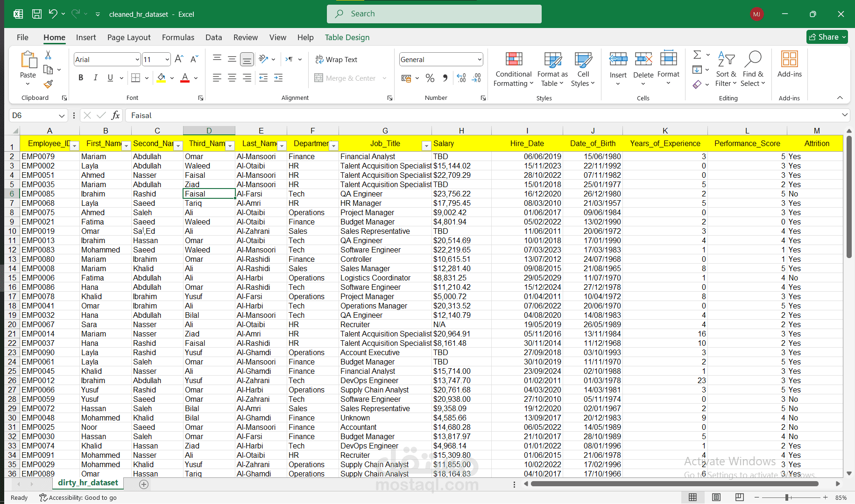Screen dimensions: 855x504
Task: Toggle Align Right horizontal alignment
Action: click(x=247, y=78)
